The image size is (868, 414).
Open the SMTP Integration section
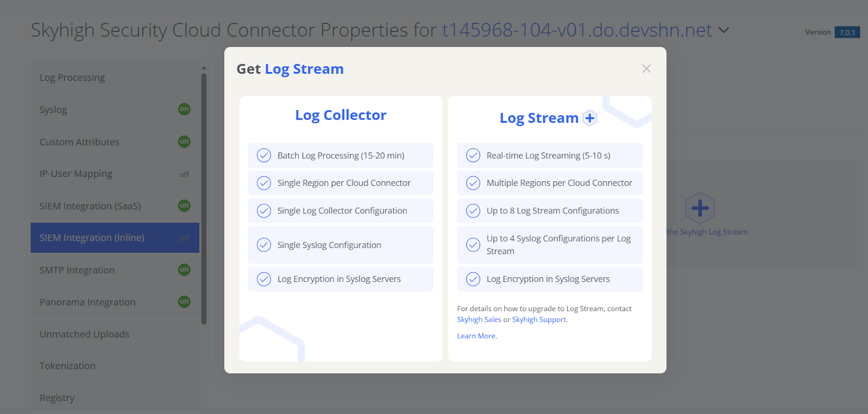point(77,270)
